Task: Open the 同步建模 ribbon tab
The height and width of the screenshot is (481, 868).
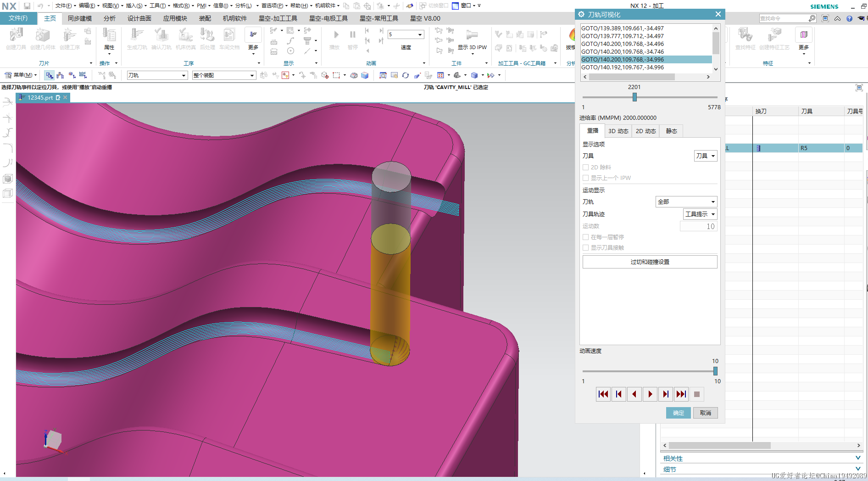Action: pyautogui.click(x=80, y=18)
